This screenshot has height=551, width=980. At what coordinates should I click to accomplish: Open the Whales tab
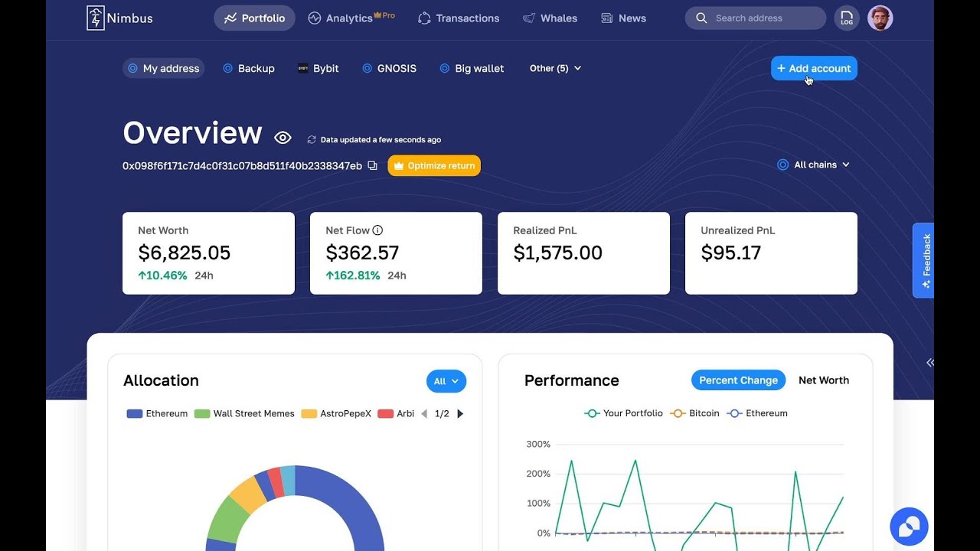(x=550, y=18)
